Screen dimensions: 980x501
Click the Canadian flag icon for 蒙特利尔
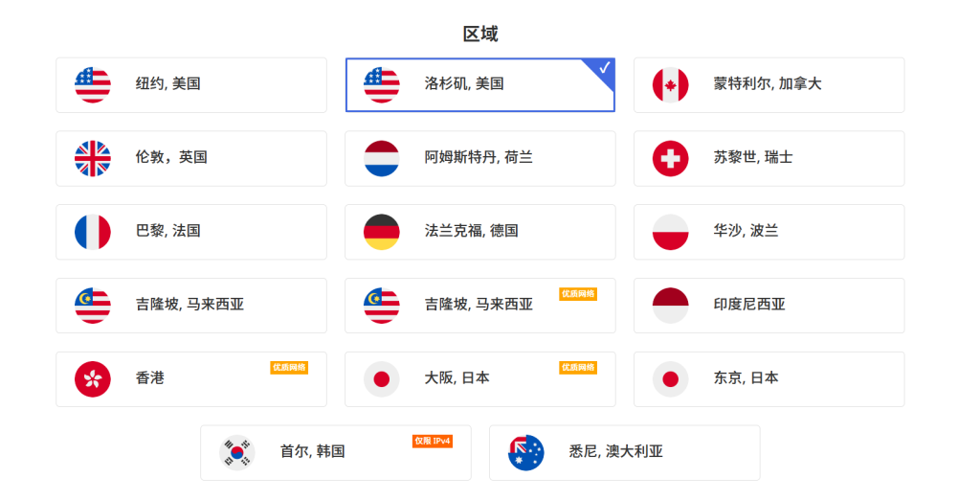click(x=671, y=84)
